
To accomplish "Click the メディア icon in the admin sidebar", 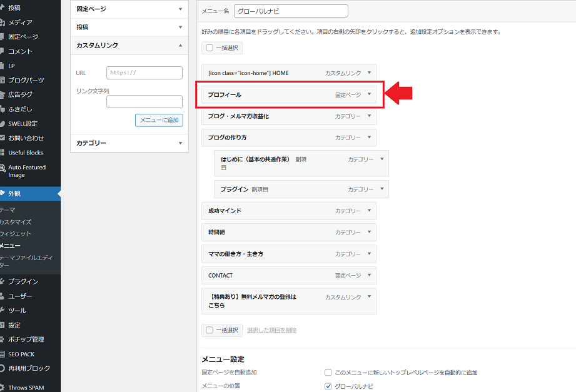I will (x=3, y=23).
